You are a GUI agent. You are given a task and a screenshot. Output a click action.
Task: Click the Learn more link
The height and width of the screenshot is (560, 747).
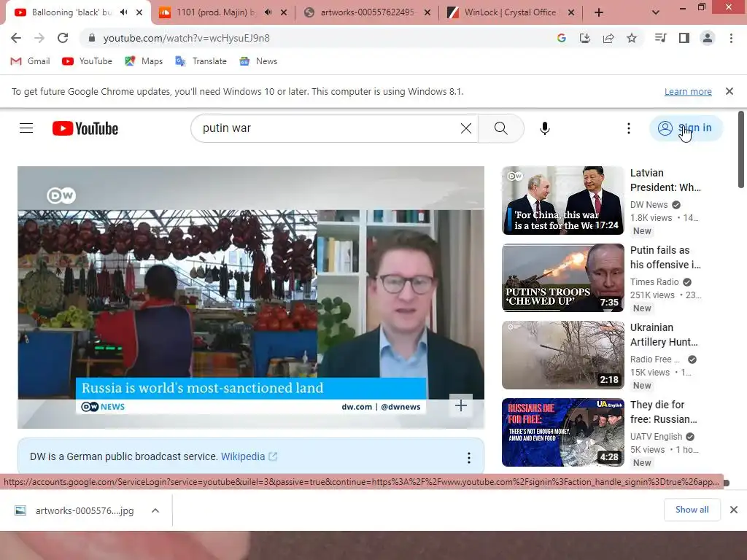pos(688,91)
